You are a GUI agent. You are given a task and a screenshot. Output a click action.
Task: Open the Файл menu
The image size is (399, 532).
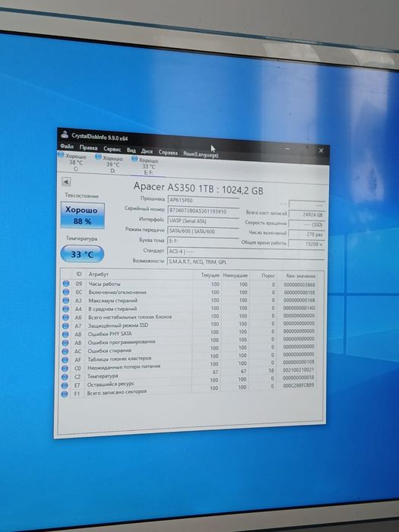(67, 147)
